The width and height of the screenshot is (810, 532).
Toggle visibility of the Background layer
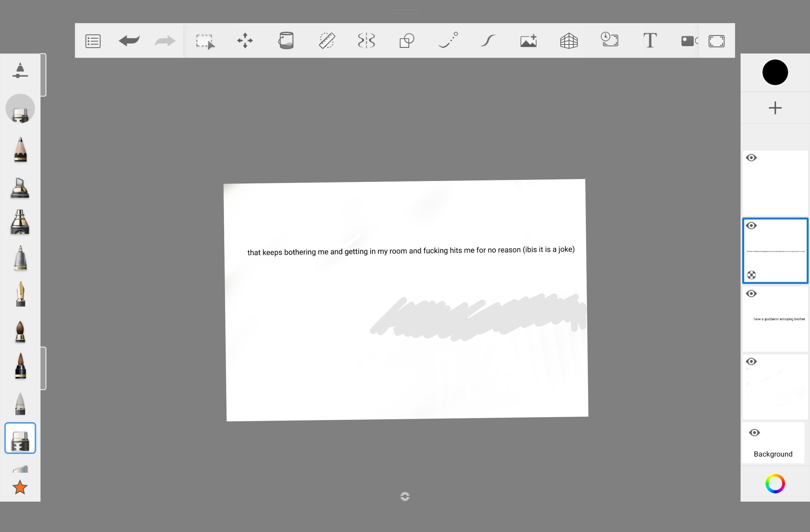pyautogui.click(x=754, y=433)
